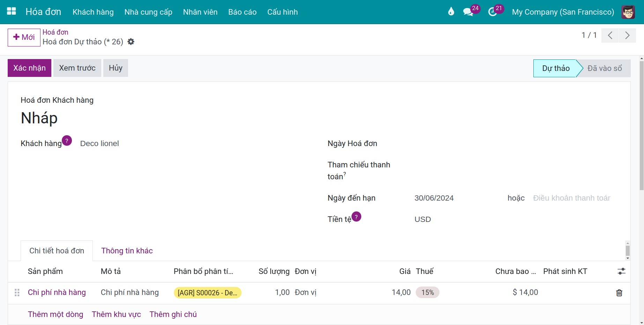Screen dimensions: 644x325
Task: Add a line with Thêm một dòng
Action: [x=55, y=314]
